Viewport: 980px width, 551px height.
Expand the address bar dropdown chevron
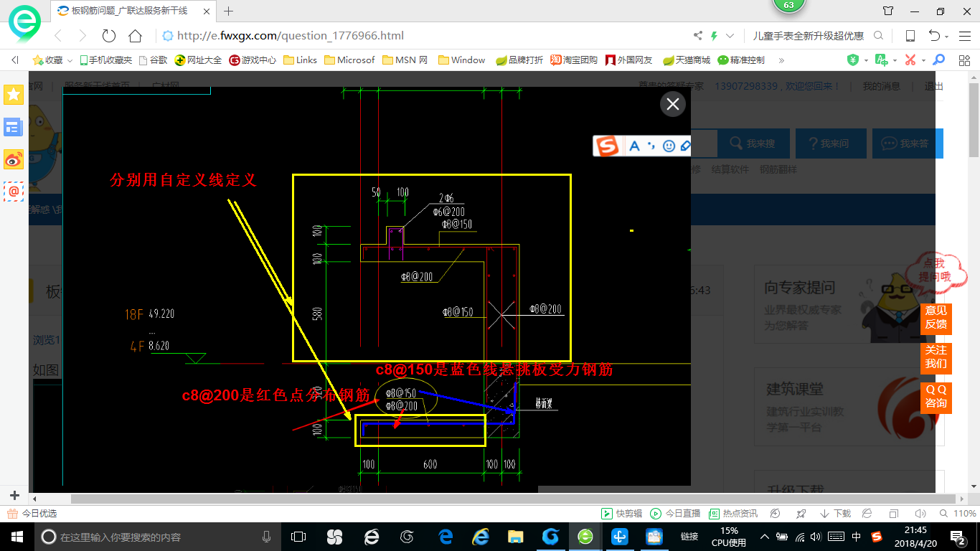(x=730, y=36)
